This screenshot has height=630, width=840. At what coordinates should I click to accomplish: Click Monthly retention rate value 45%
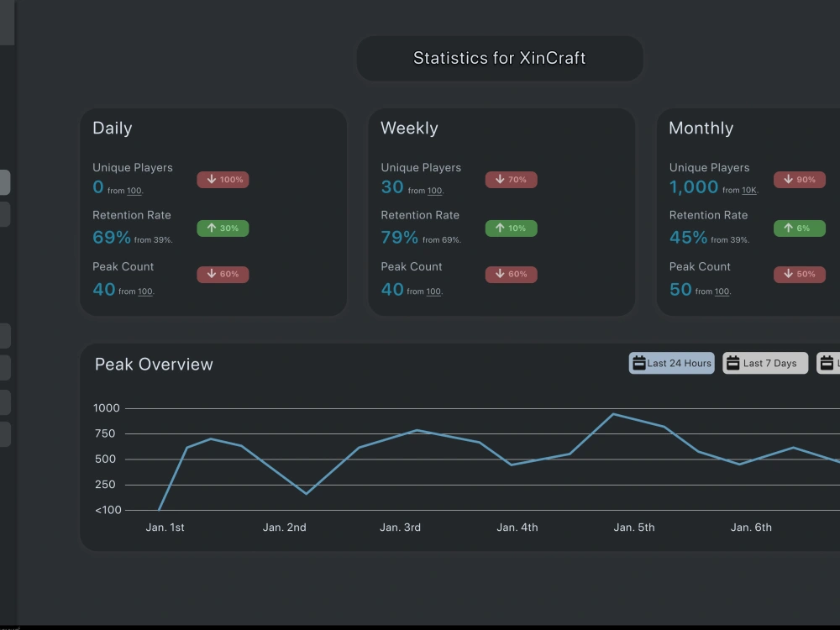pos(689,237)
